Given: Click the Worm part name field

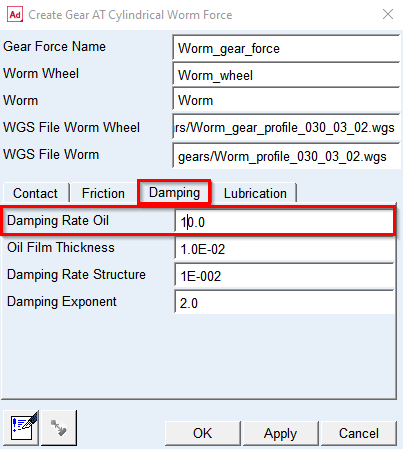Looking at the screenshot, I should tap(286, 100).
